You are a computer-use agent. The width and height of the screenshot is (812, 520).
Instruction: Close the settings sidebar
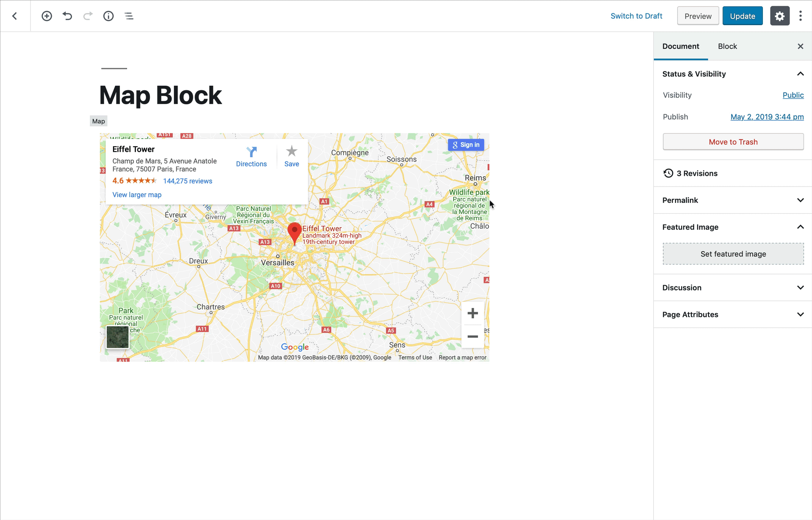tap(801, 46)
